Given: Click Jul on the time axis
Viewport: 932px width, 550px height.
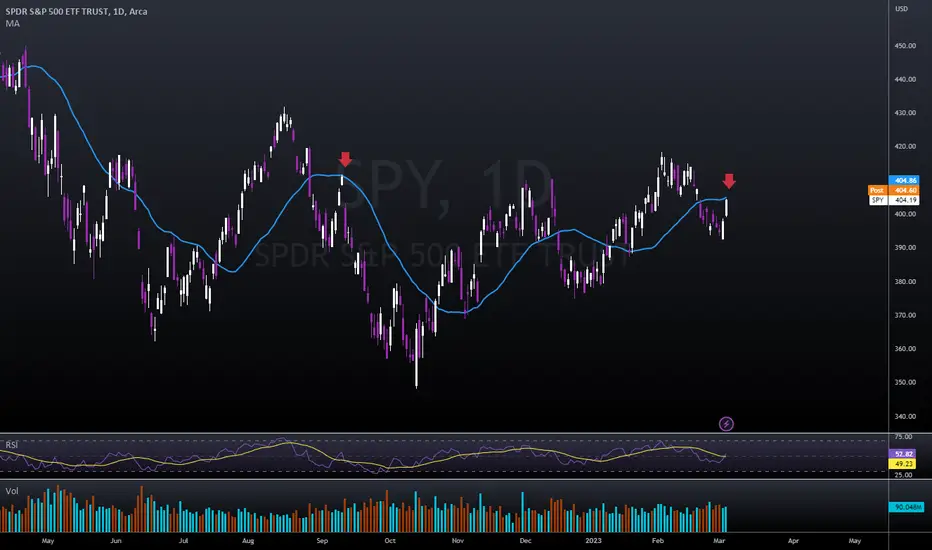Looking at the screenshot, I should (x=184, y=541).
